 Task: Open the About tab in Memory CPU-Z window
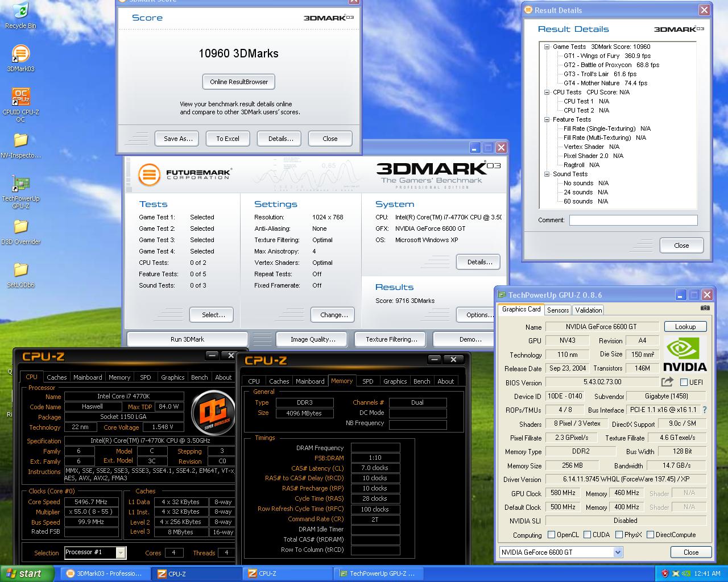point(445,381)
